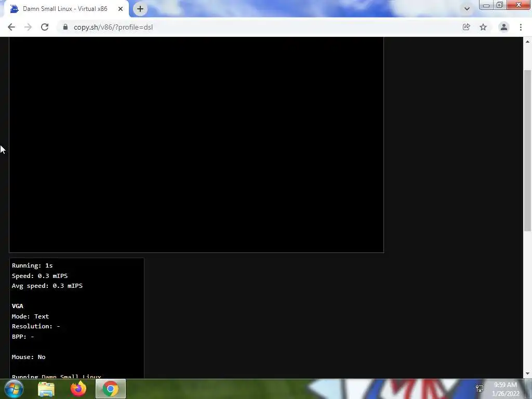Screen dimensions: 532x399
Task: Click the browser forward arrow
Action: [x=28, y=27]
